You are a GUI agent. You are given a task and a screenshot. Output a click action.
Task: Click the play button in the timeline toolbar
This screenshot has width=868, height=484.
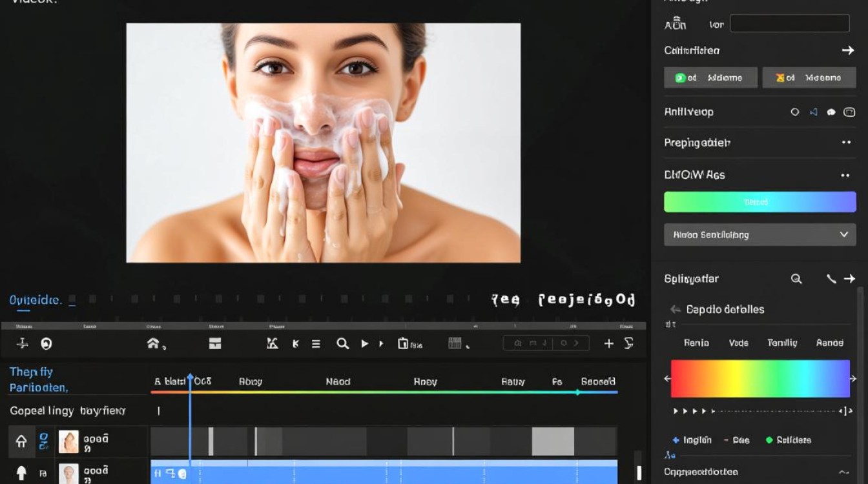click(x=364, y=344)
